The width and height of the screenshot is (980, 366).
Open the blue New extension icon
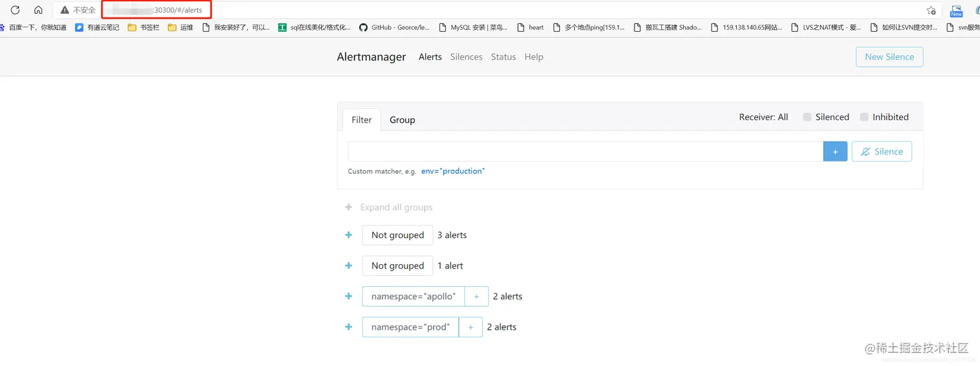957,10
